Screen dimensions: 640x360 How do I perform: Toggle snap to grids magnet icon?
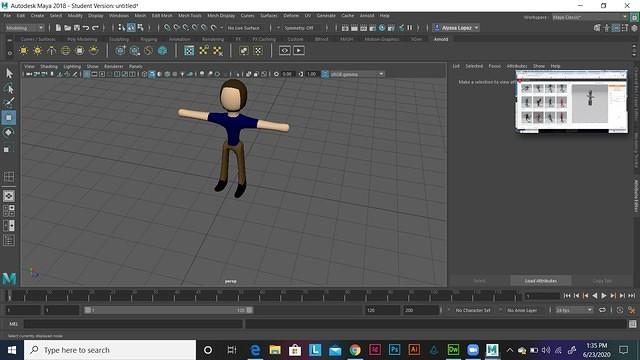[167, 28]
